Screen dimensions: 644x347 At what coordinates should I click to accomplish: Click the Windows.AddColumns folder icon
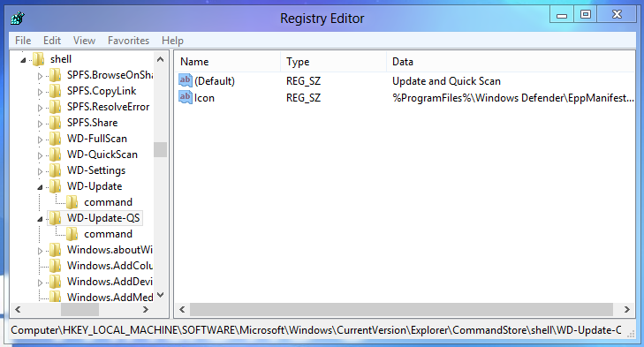click(x=55, y=266)
